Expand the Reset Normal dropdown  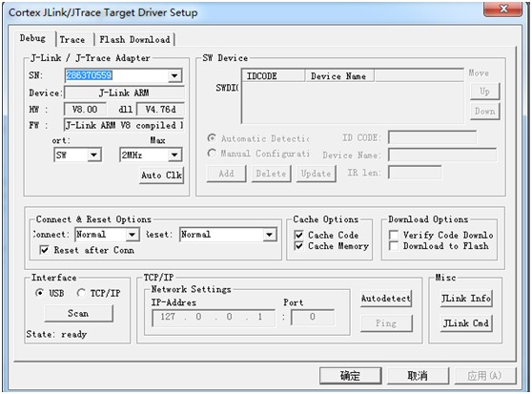270,235
